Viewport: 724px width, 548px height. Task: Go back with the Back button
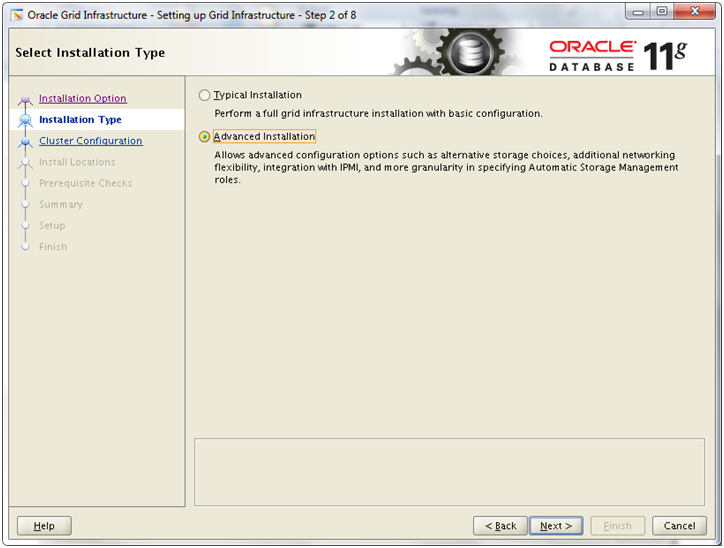500,525
